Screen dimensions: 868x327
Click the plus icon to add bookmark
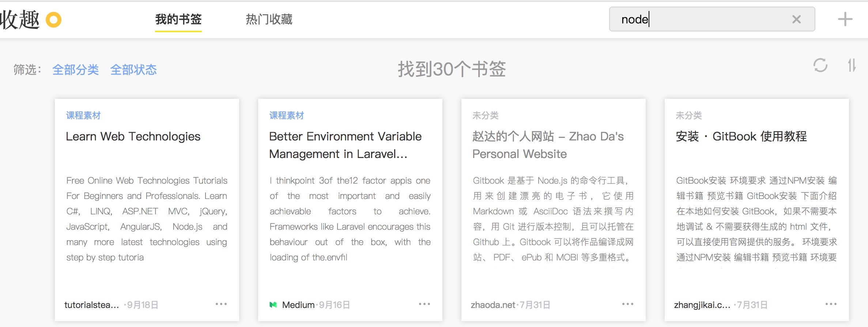click(x=845, y=19)
